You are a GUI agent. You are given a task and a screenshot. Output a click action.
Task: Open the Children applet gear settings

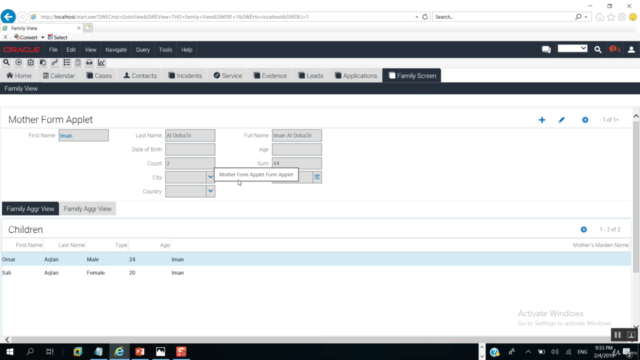coord(584,229)
